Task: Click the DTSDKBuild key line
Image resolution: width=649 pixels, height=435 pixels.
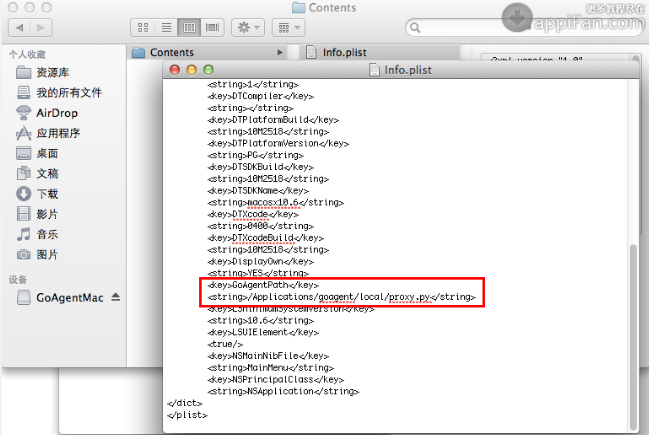Action: pos(260,167)
